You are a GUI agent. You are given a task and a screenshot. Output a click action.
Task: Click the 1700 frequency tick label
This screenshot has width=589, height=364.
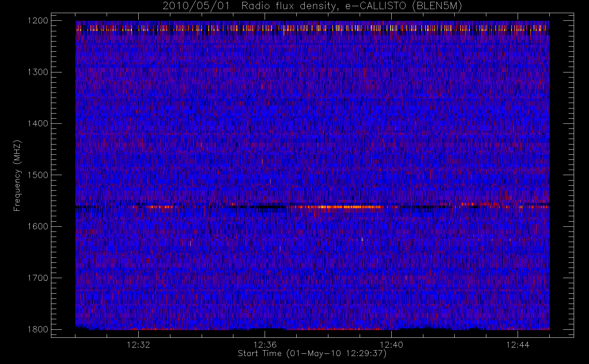(38, 278)
